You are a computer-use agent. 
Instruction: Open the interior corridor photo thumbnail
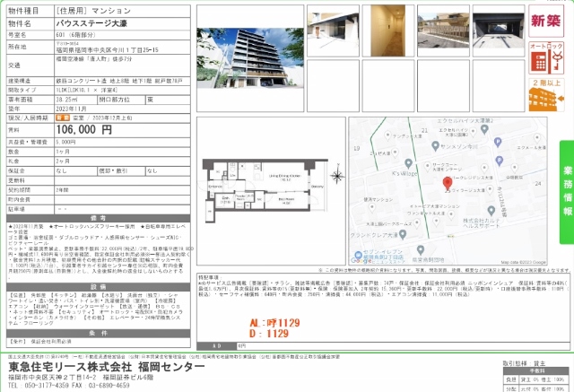click(x=388, y=30)
